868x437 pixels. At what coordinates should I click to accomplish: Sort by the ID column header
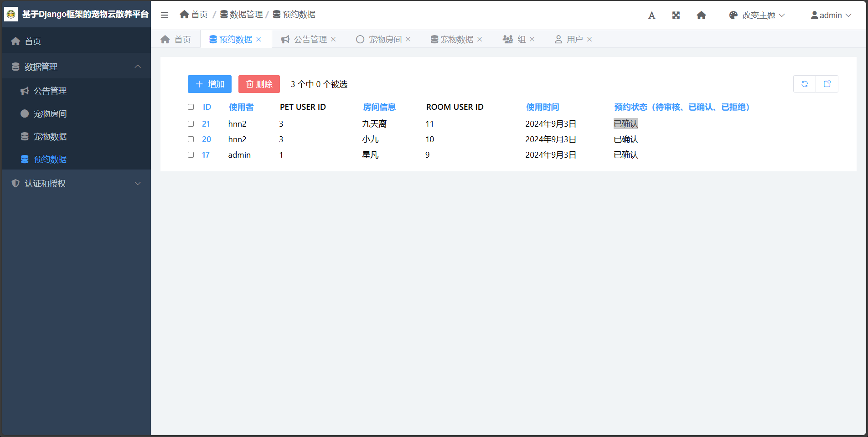point(207,107)
